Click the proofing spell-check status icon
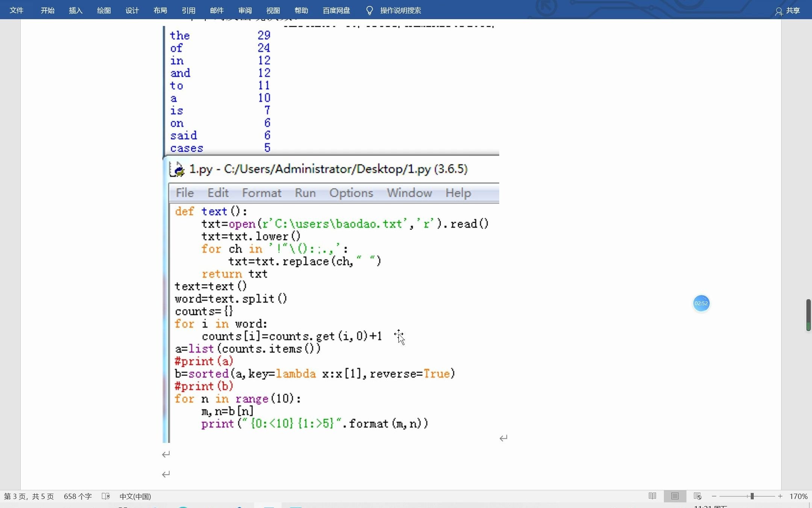The width and height of the screenshot is (812, 508). click(106, 496)
